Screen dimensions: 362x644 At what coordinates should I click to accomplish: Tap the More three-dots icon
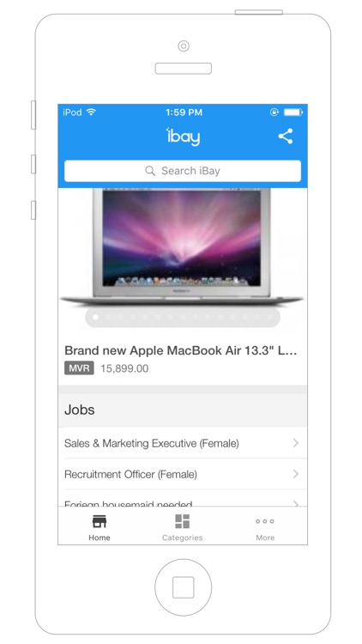click(265, 521)
